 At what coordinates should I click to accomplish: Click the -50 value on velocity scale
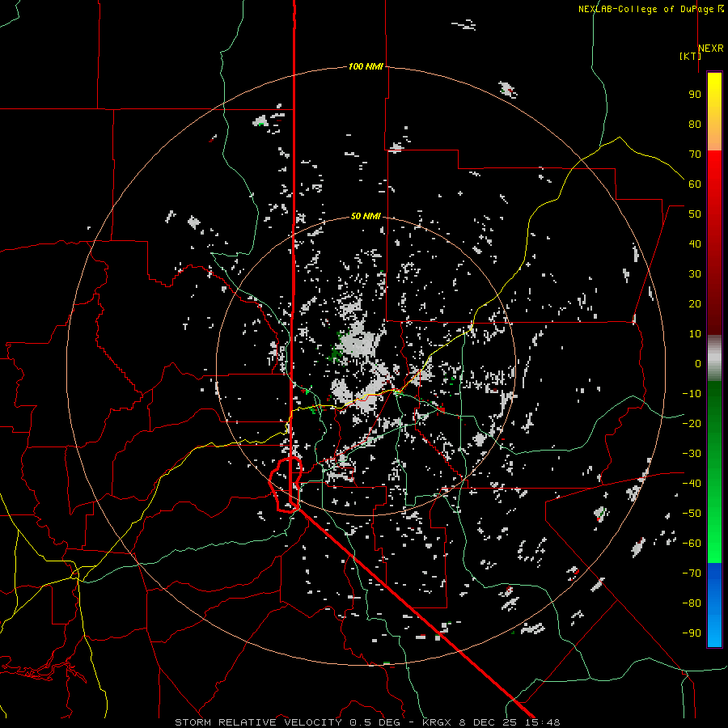pyautogui.click(x=692, y=514)
